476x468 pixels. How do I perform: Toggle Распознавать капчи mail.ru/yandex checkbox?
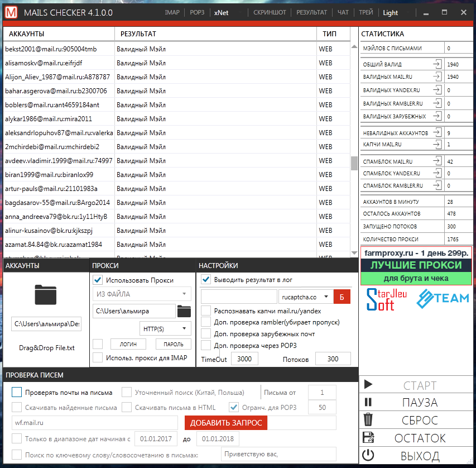click(x=206, y=311)
